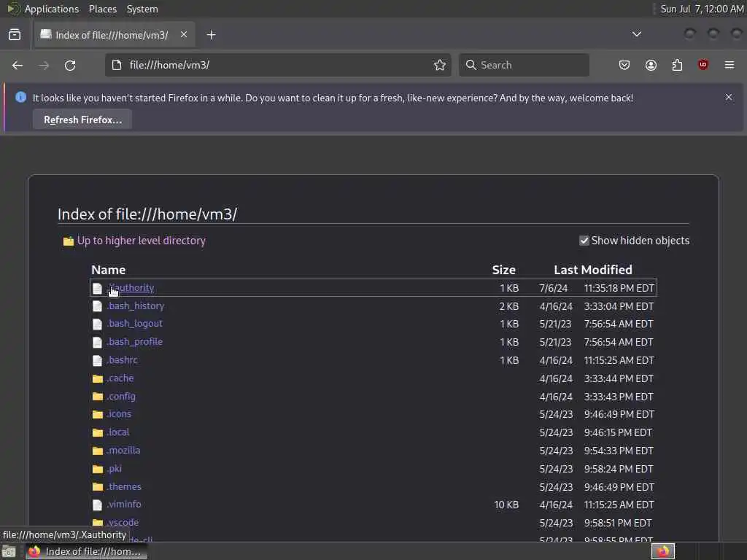
Task: Open the .bash_history file link
Action: pos(135,306)
